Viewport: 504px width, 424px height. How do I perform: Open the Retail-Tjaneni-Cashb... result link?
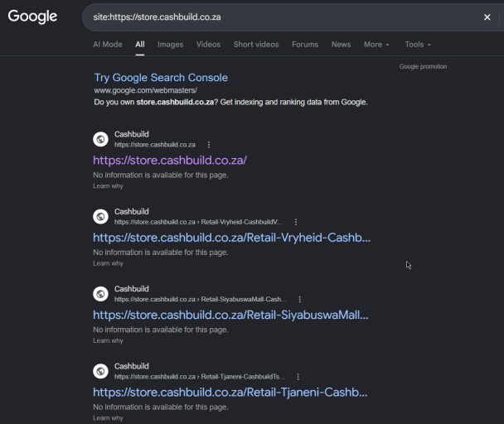230,393
